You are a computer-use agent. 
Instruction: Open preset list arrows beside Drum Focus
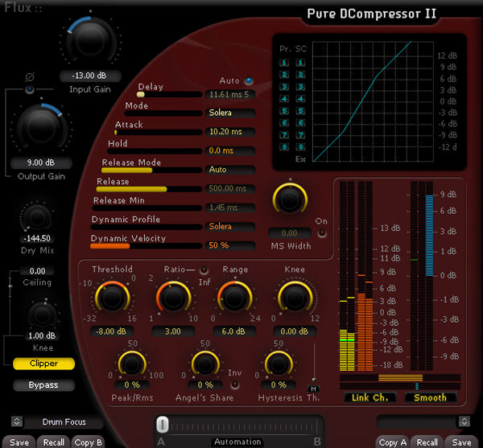point(16,421)
